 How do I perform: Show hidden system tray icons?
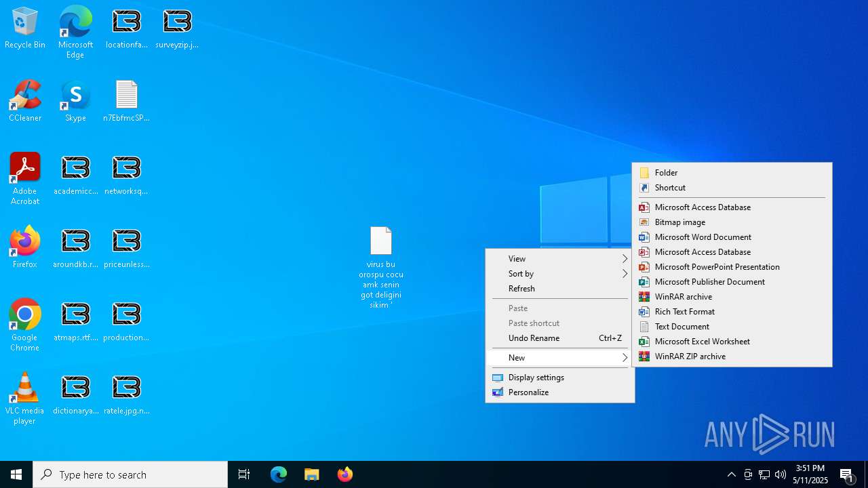pyautogui.click(x=732, y=474)
